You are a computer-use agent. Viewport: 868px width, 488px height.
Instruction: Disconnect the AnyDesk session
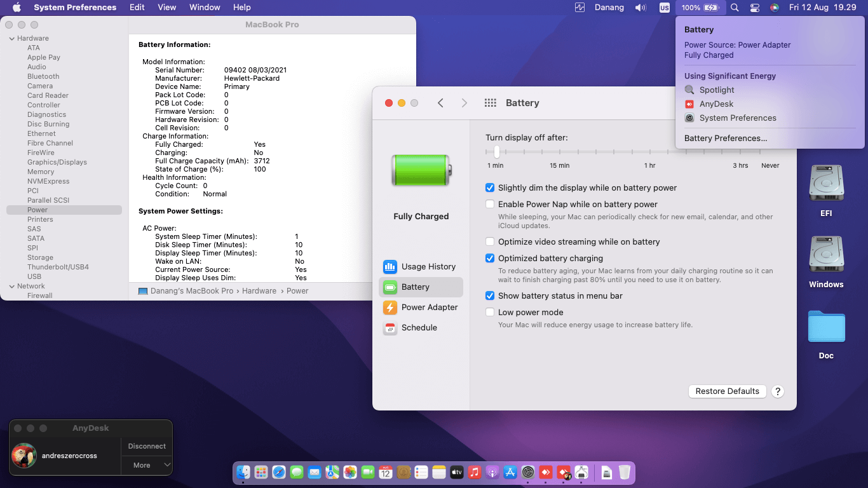click(147, 446)
